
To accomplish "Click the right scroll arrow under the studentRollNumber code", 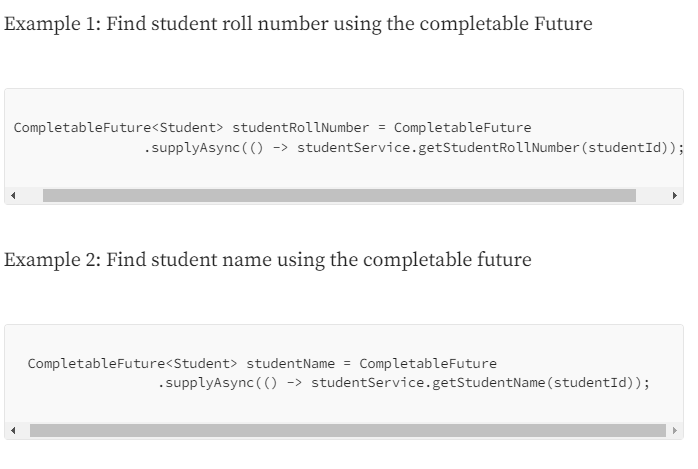I will [675, 195].
